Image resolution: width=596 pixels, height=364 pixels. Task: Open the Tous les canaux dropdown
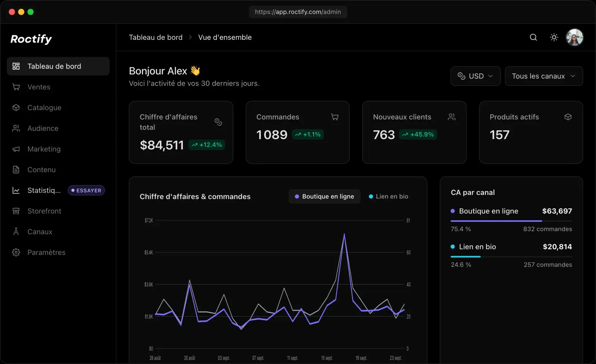point(544,76)
